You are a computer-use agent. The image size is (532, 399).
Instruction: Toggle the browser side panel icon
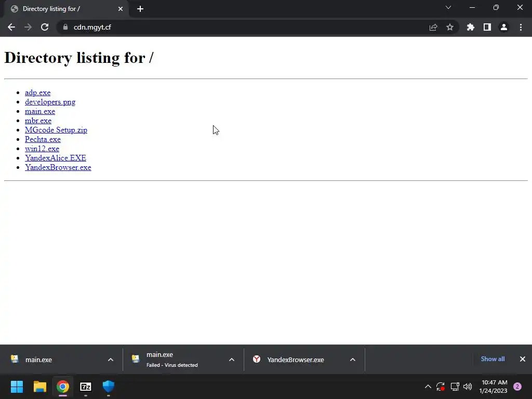[x=487, y=27]
